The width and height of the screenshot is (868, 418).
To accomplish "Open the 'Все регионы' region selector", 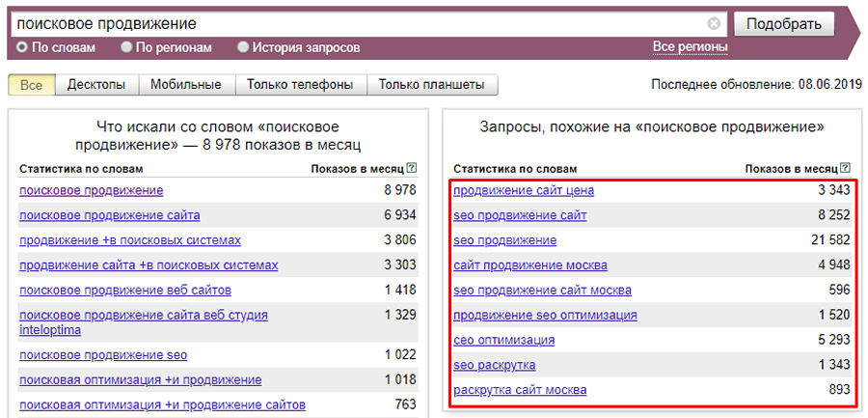I will [690, 47].
